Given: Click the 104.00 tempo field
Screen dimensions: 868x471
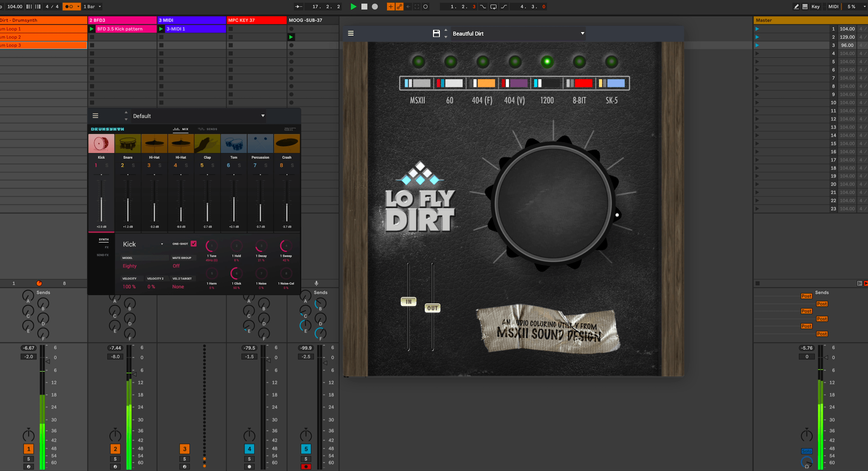Looking at the screenshot, I should point(14,6).
